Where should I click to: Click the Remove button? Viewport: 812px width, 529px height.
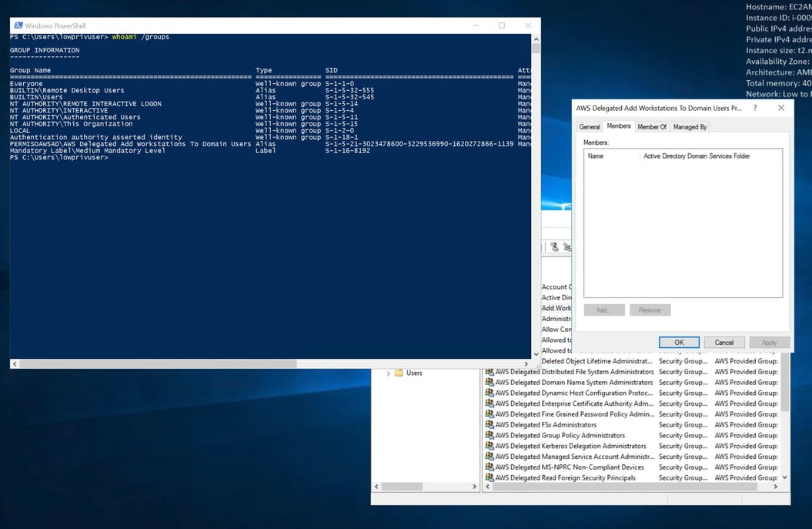pyautogui.click(x=650, y=310)
